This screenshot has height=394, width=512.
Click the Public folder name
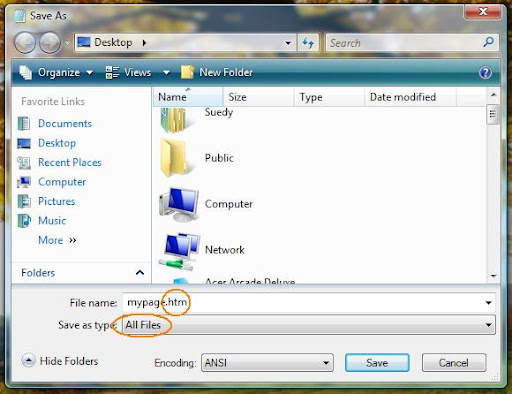[219, 158]
